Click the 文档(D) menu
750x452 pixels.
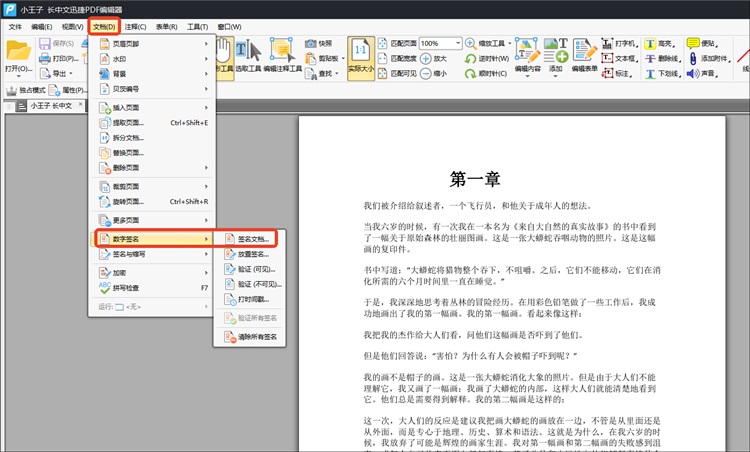104,27
